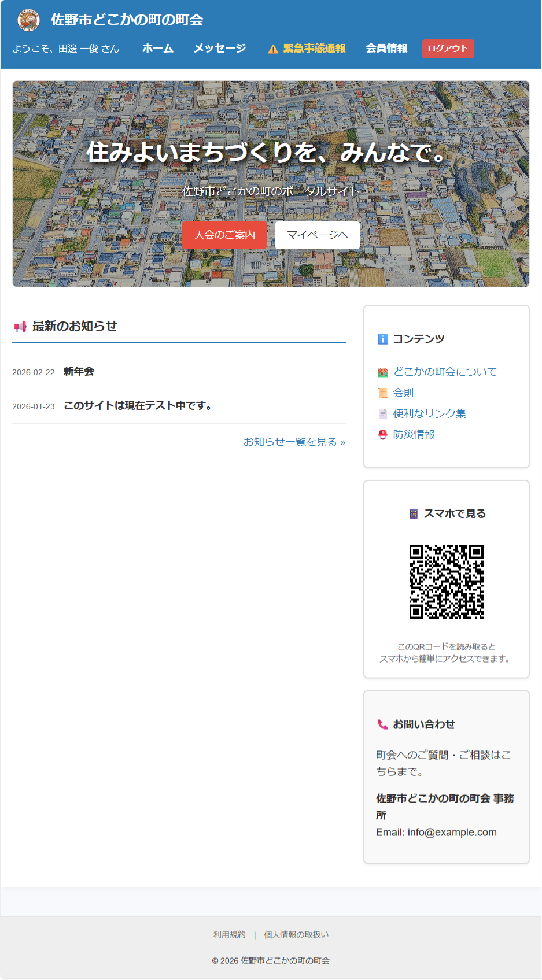Click the ログアウト button
This screenshot has width=542, height=980.
point(448,49)
